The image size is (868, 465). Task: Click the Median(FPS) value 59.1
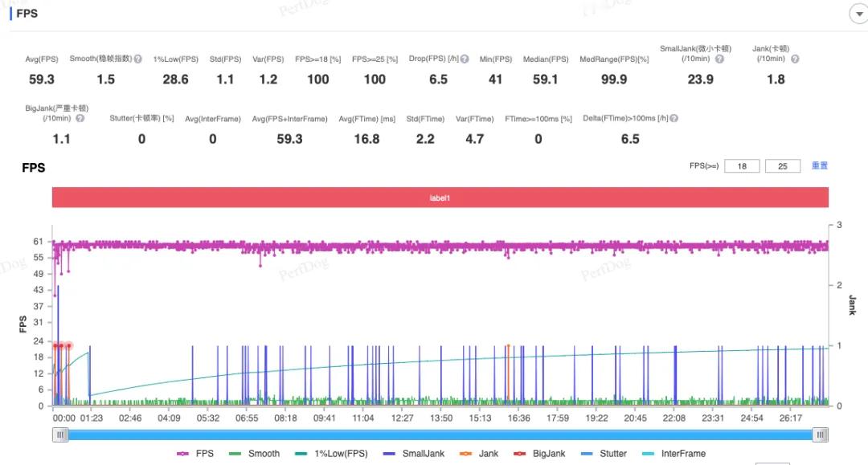(545, 80)
